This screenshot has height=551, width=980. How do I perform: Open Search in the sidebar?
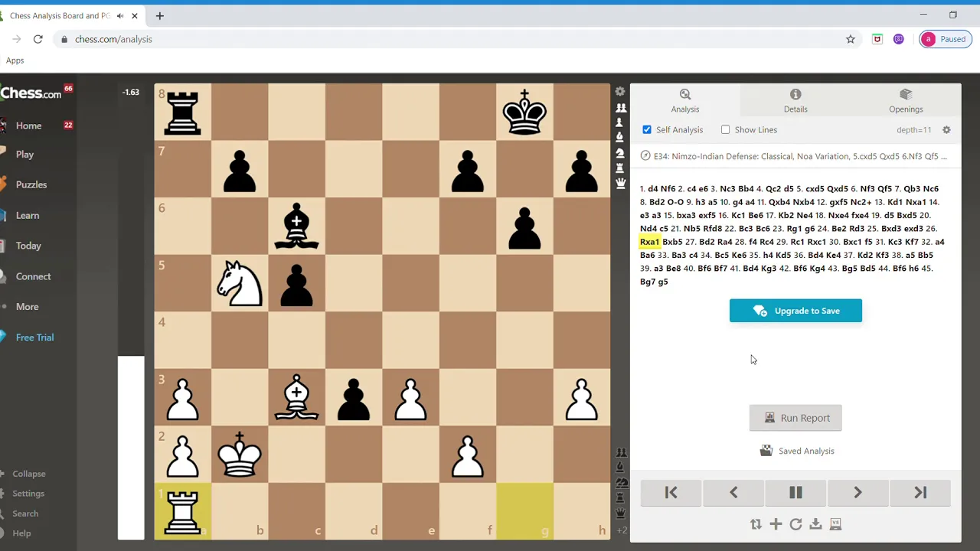coord(25,514)
